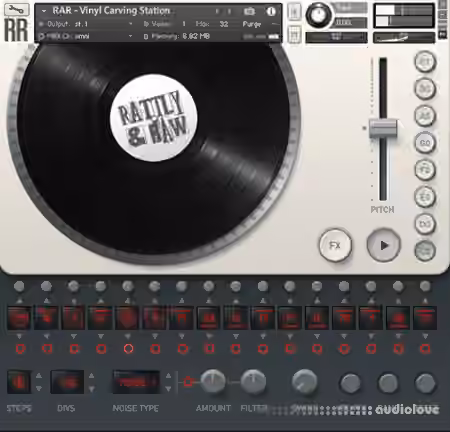This screenshot has height=432, width=450.
Task: Toggle the third step's red enable icon
Action: coord(74,349)
